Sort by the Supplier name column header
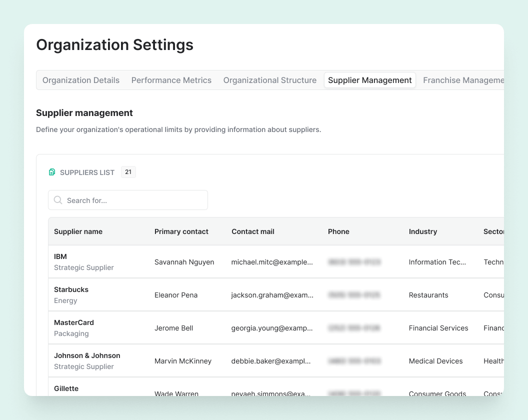 click(78, 232)
